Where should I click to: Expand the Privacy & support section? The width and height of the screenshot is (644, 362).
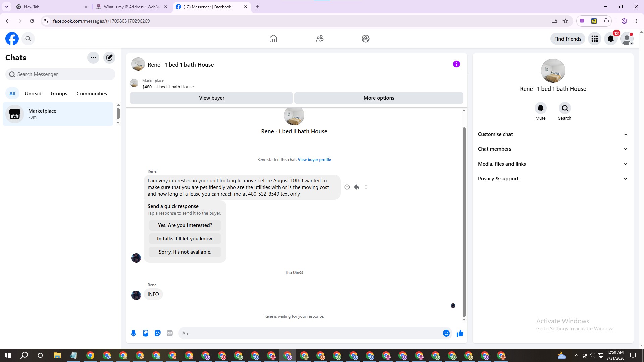553,179
